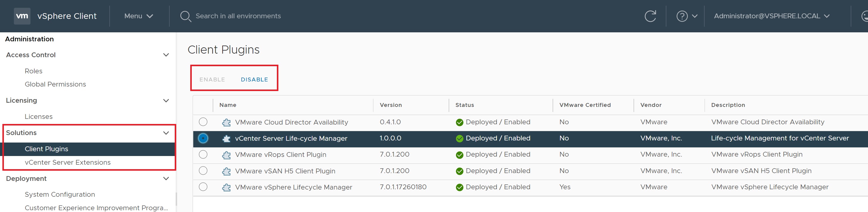
Task: Click VMware Cloud Director Availability plugin icon
Action: (x=226, y=122)
